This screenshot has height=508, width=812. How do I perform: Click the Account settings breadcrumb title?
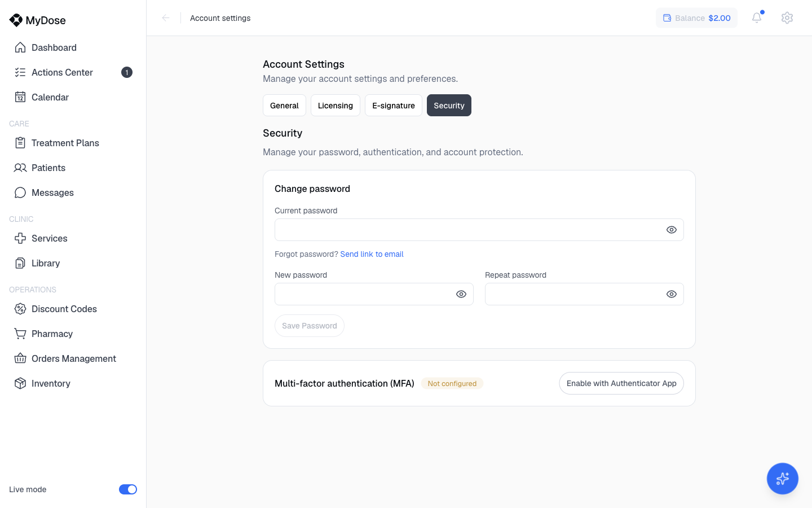(x=220, y=18)
